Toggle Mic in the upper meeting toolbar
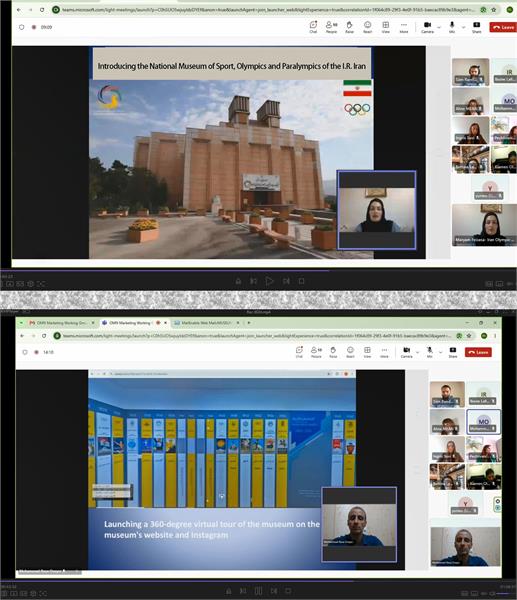Image resolution: width=517 pixels, height=600 pixels. coord(452,27)
